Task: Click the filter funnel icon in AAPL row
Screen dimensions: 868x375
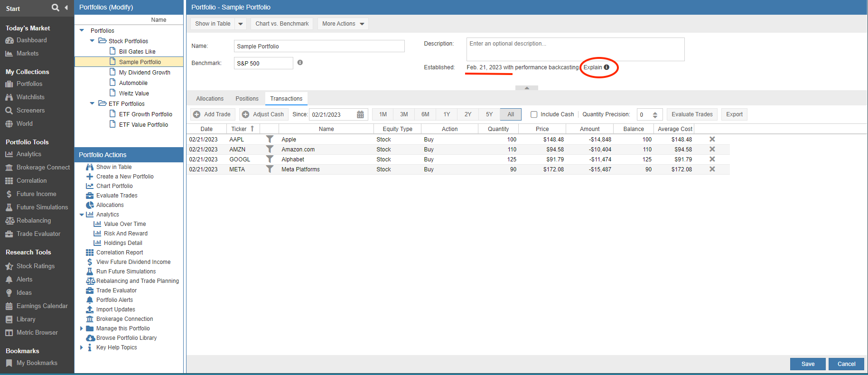Action: pyautogui.click(x=270, y=139)
